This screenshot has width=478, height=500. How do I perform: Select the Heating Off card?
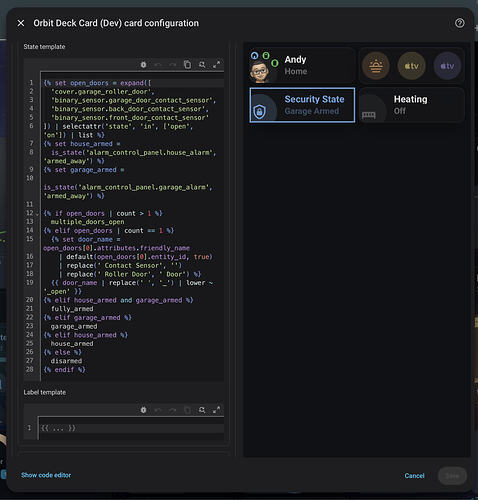[x=412, y=105]
